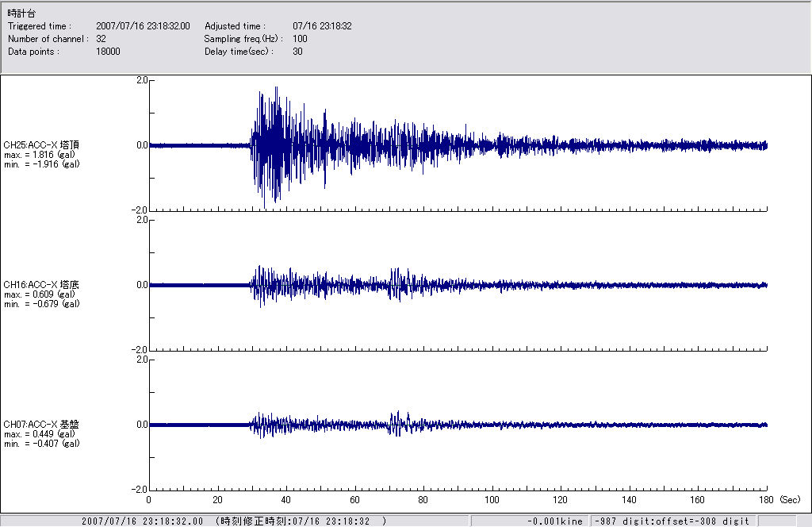Click the 60 tick label on time axis
812x527 pixels.
pos(354,500)
